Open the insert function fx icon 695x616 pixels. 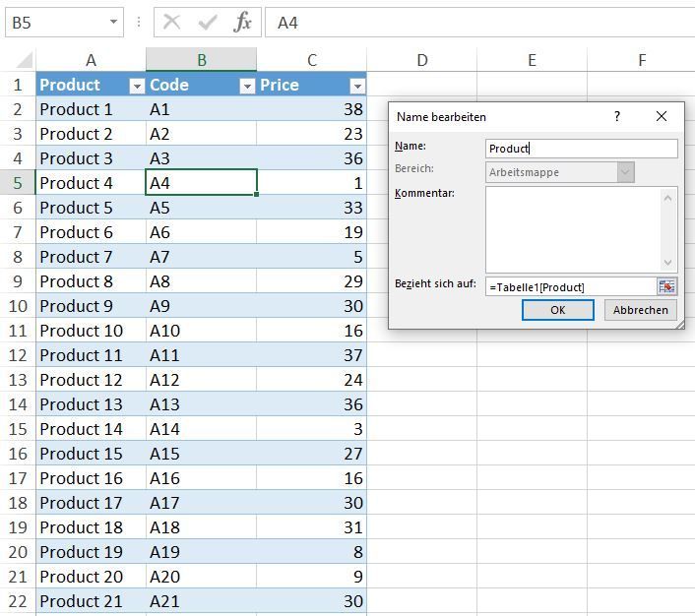[x=242, y=22]
